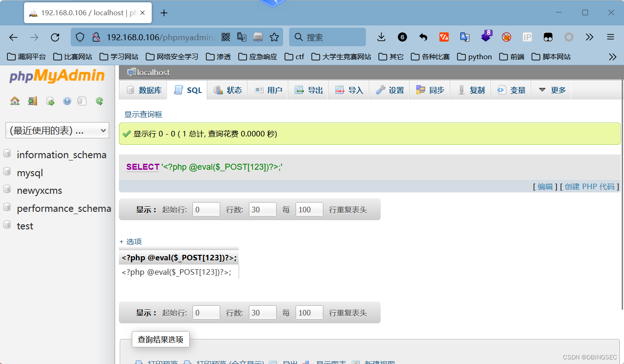Open a new browser tab with plus
This screenshot has height=364, width=624.
click(x=164, y=13)
